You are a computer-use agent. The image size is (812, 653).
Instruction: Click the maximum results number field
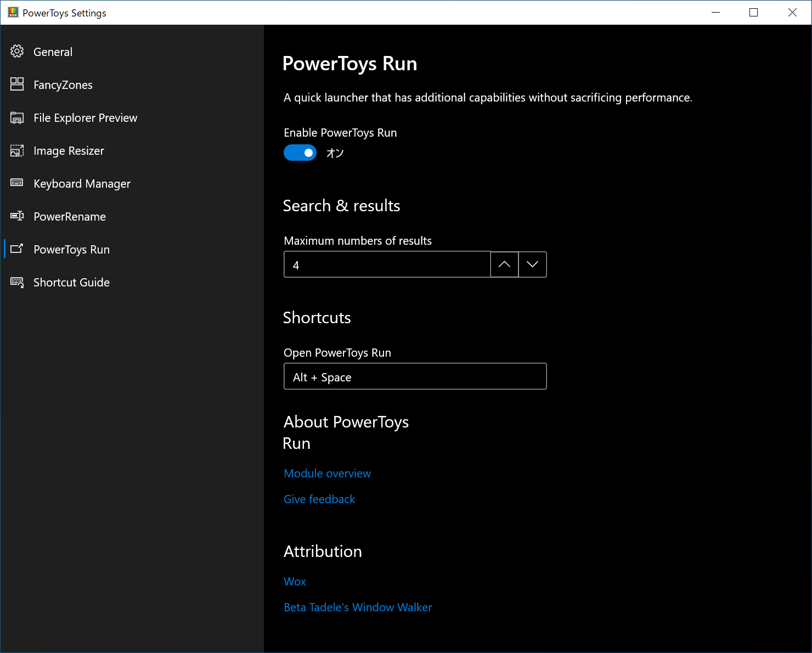pos(387,264)
